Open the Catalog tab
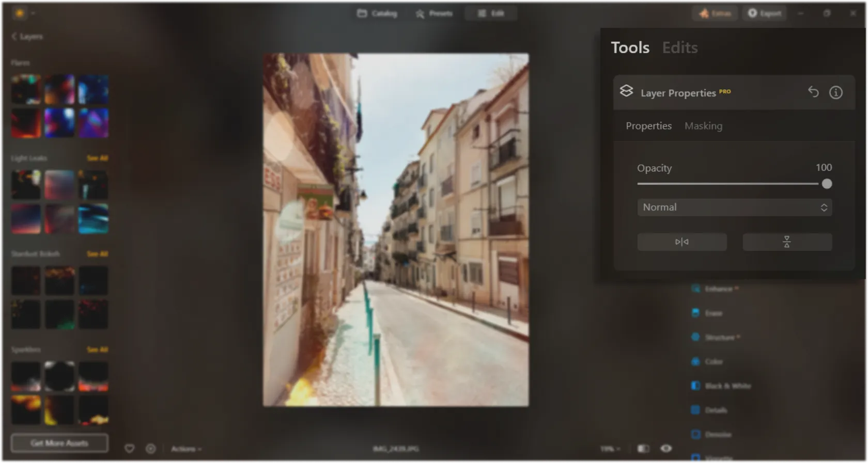The image size is (868, 463). point(377,13)
